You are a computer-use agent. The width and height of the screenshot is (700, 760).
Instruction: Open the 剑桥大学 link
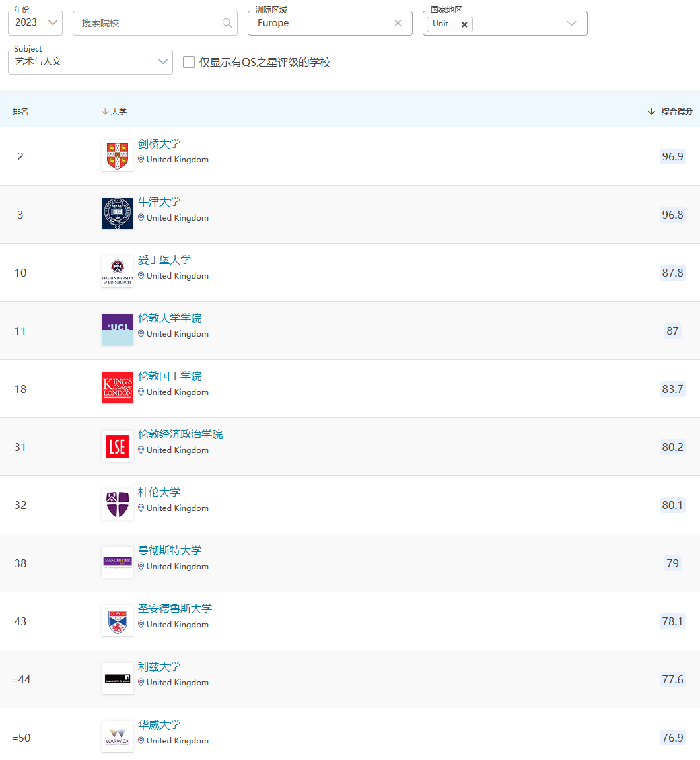point(159,143)
